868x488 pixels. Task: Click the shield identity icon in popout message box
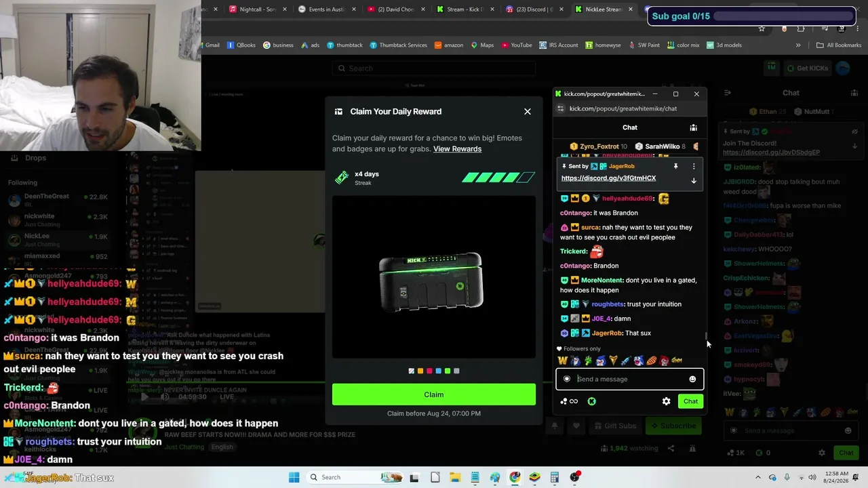(x=567, y=379)
